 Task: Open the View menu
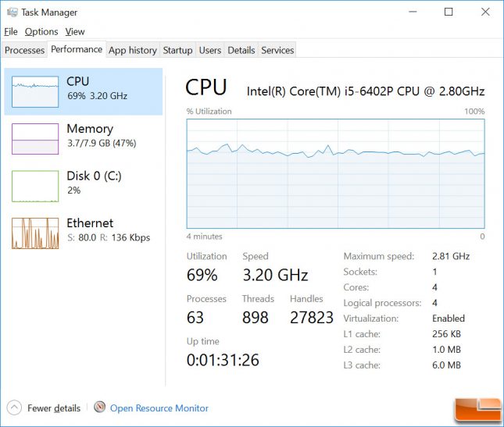(x=75, y=32)
